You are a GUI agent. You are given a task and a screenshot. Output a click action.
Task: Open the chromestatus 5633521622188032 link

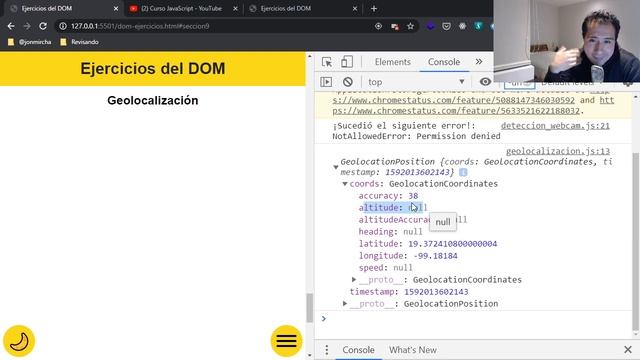456,111
